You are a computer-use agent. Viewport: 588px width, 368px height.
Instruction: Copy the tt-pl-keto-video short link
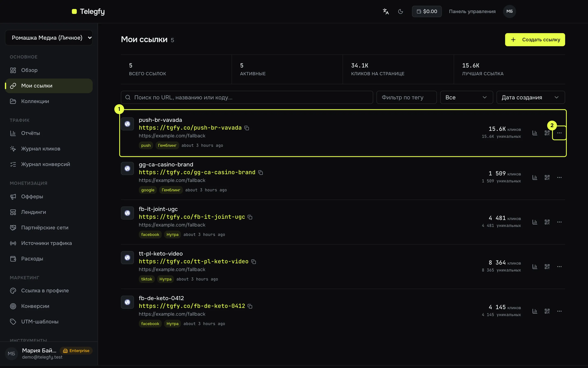(x=253, y=262)
